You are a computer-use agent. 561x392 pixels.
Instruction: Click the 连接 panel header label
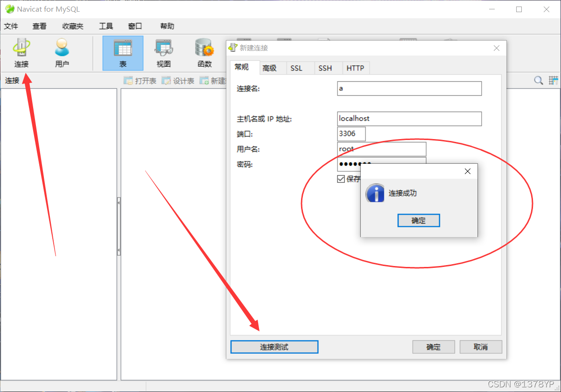point(12,81)
